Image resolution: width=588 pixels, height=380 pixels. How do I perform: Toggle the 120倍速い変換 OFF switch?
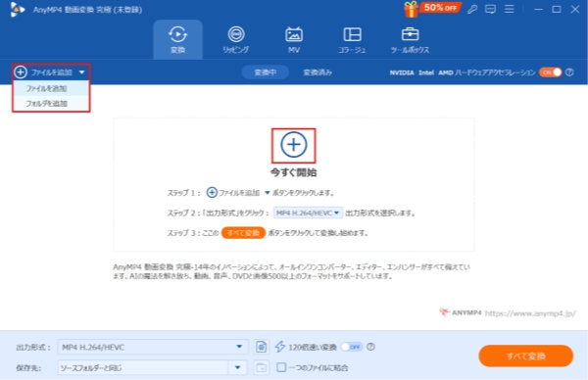(x=352, y=347)
